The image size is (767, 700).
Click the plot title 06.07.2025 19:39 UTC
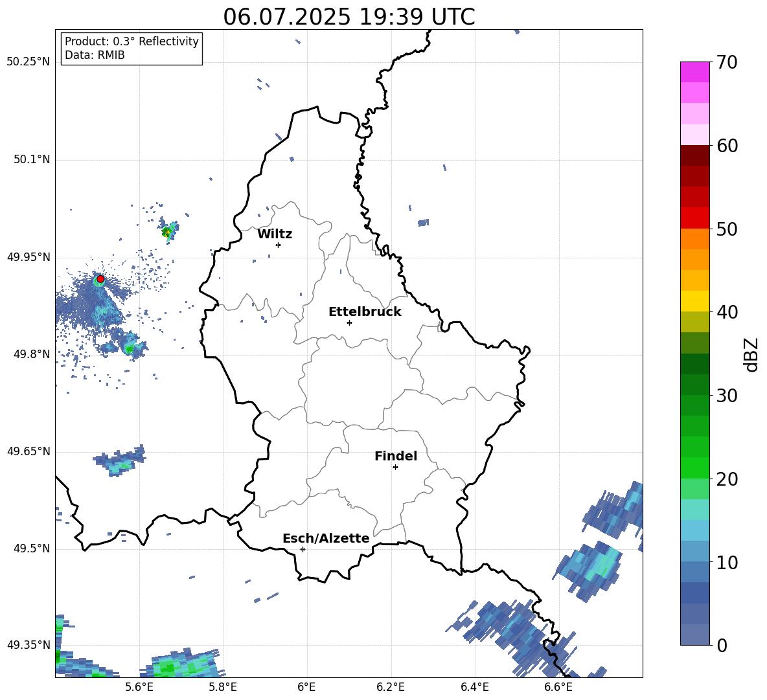click(349, 17)
